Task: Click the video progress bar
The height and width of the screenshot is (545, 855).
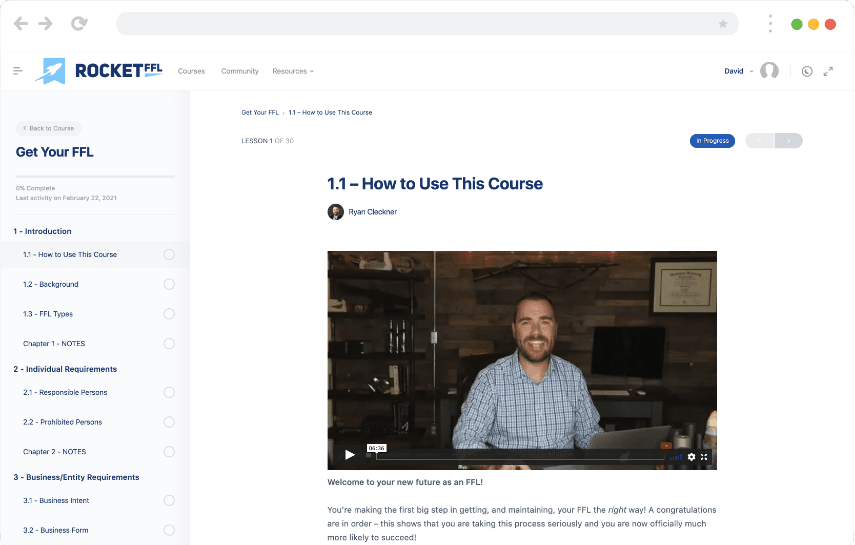Action: click(520, 456)
